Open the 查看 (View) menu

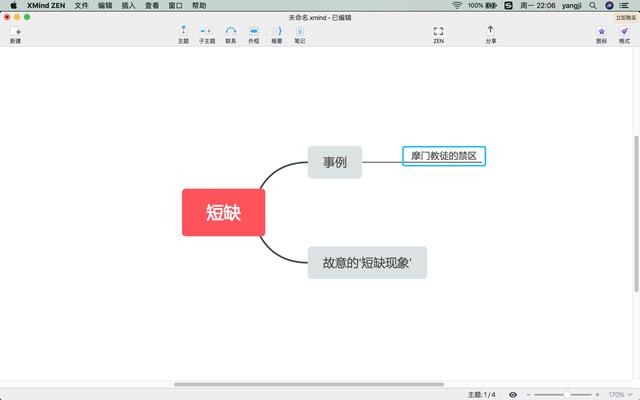coord(152,5)
